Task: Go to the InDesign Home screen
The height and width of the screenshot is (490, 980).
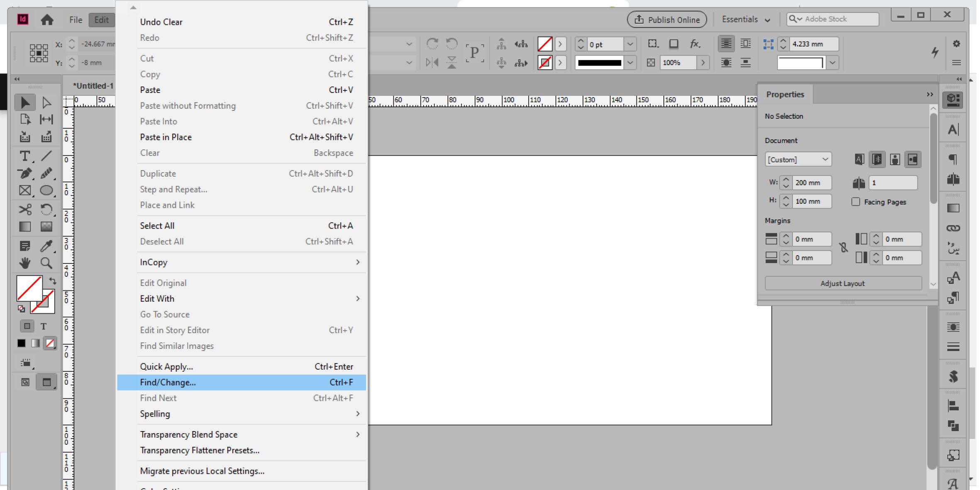Action: (47, 20)
